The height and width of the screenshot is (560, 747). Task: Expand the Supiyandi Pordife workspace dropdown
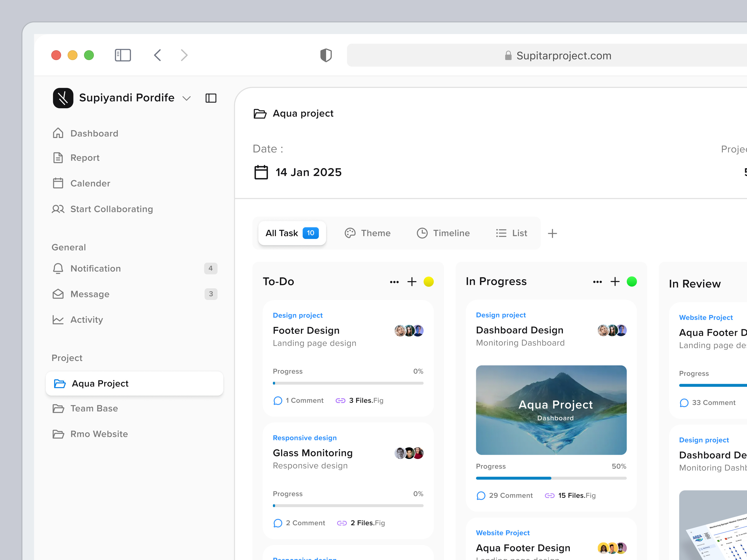click(x=187, y=98)
